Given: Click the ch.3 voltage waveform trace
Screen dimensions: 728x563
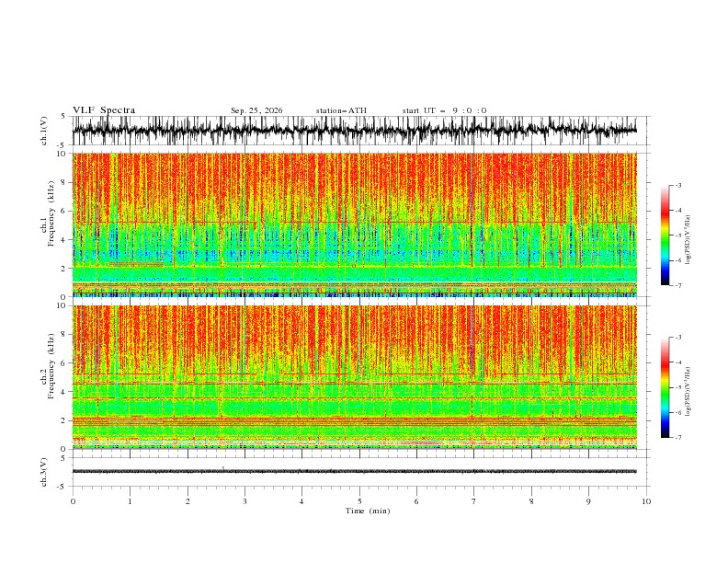Looking at the screenshot, I should pos(354,472).
